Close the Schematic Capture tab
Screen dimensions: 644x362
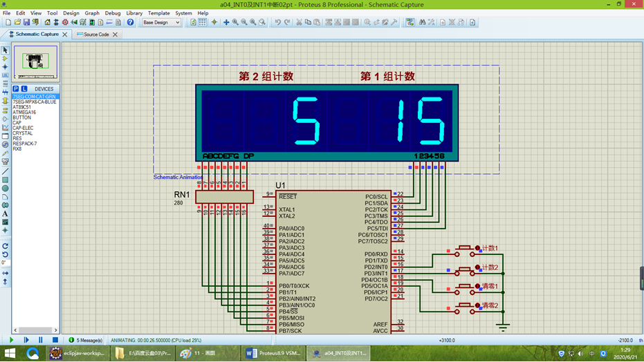[x=65, y=35]
